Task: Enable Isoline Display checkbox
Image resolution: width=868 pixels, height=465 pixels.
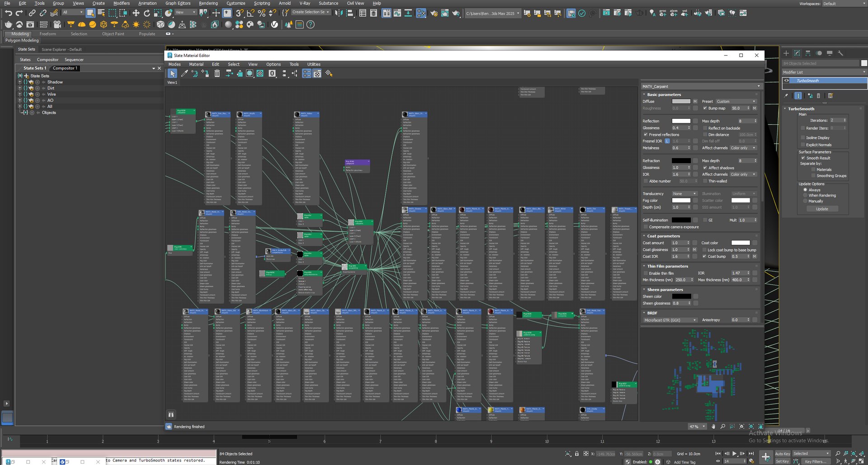Action: click(802, 137)
